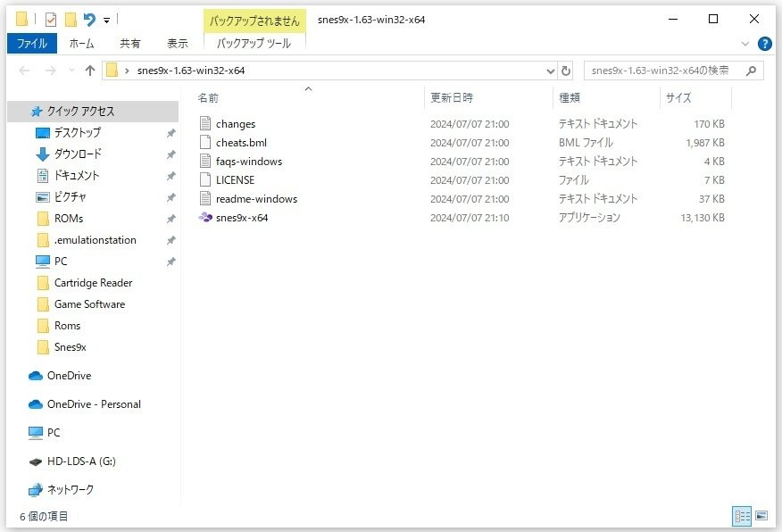The width and height of the screenshot is (782, 532).
Task: Click the magnifier search icon
Action: click(x=751, y=71)
